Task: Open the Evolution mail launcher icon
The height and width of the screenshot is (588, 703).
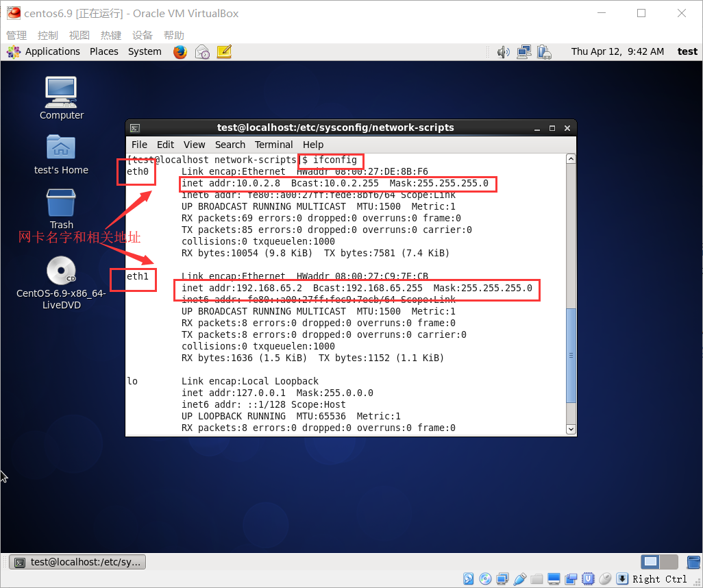Action: click(202, 52)
